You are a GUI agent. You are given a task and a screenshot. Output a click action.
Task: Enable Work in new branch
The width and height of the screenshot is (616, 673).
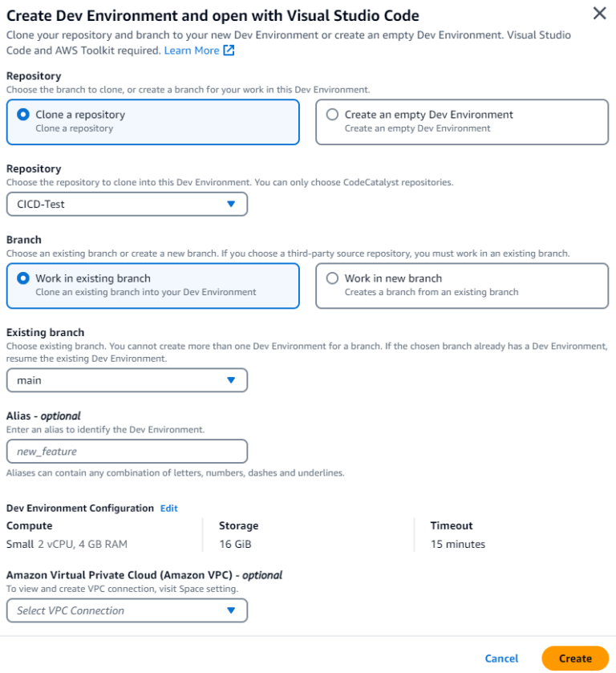pyautogui.click(x=331, y=279)
